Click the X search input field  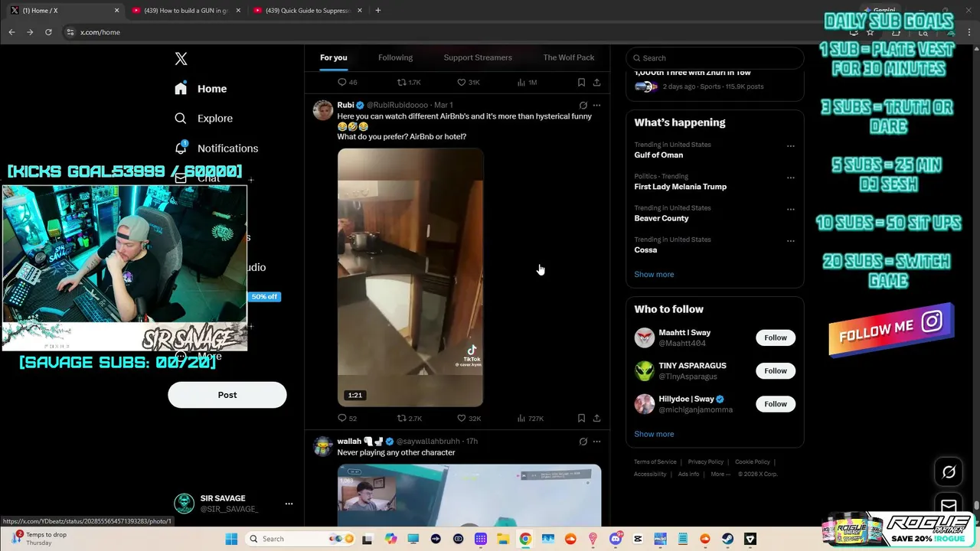tap(715, 58)
